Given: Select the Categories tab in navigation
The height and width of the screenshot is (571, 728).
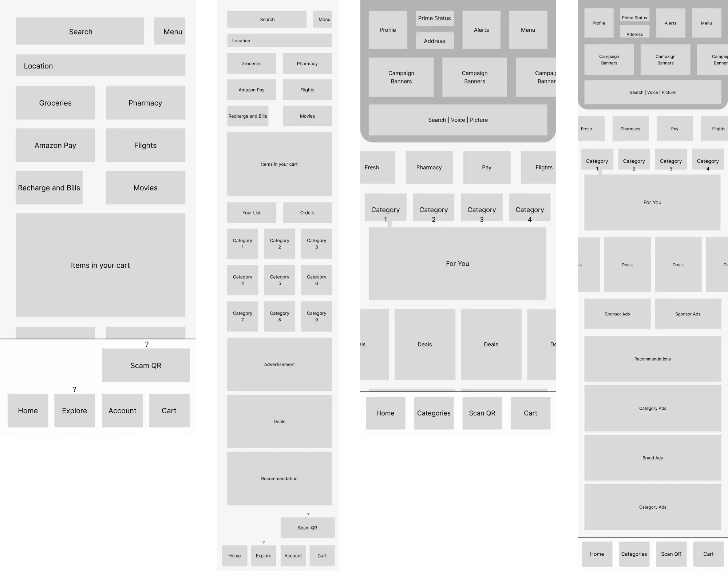Looking at the screenshot, I should click(434, 413).
